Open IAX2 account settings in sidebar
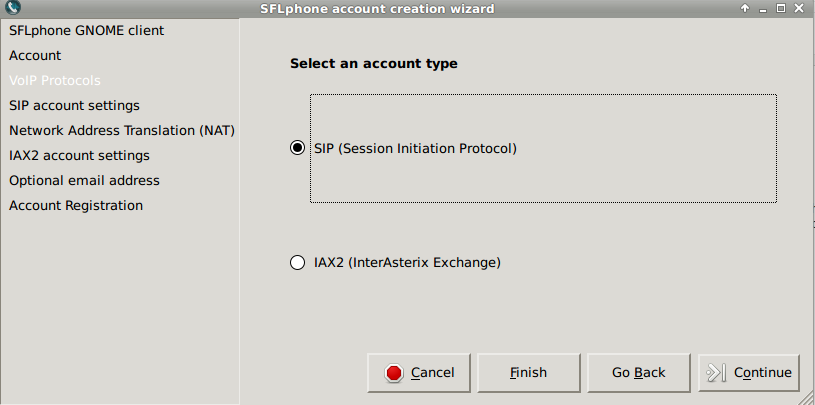Screen dimensions: 815x405 click(79, 155)
